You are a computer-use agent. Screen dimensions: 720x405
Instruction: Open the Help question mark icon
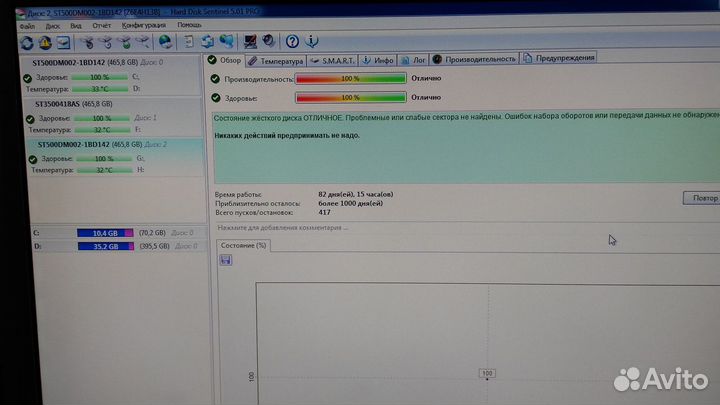point(292,41)
